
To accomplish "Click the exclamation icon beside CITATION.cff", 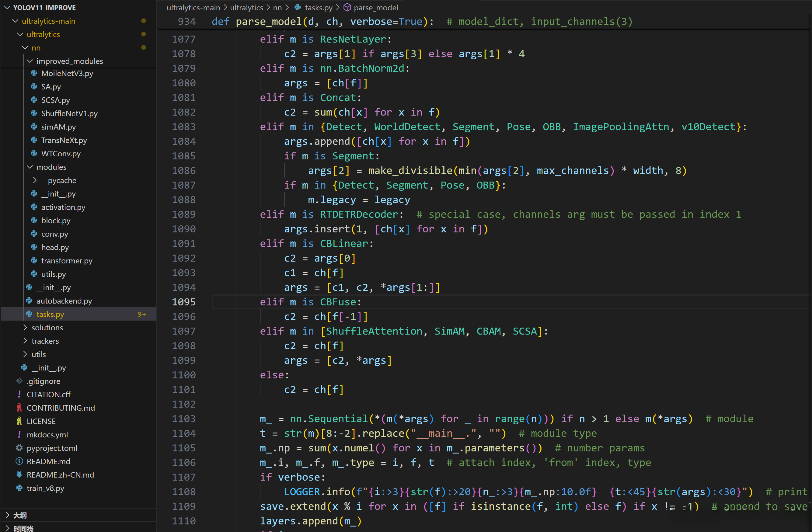I will click(x=19, y=394).
